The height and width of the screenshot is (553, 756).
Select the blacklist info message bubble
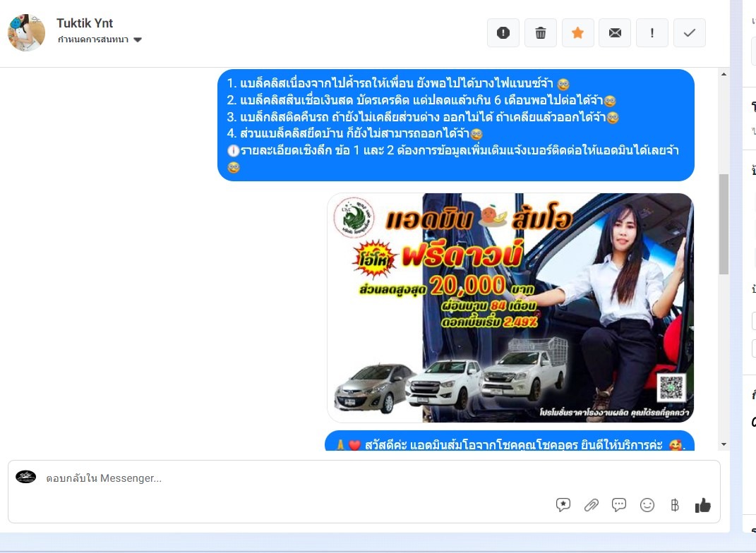point(455,126)
